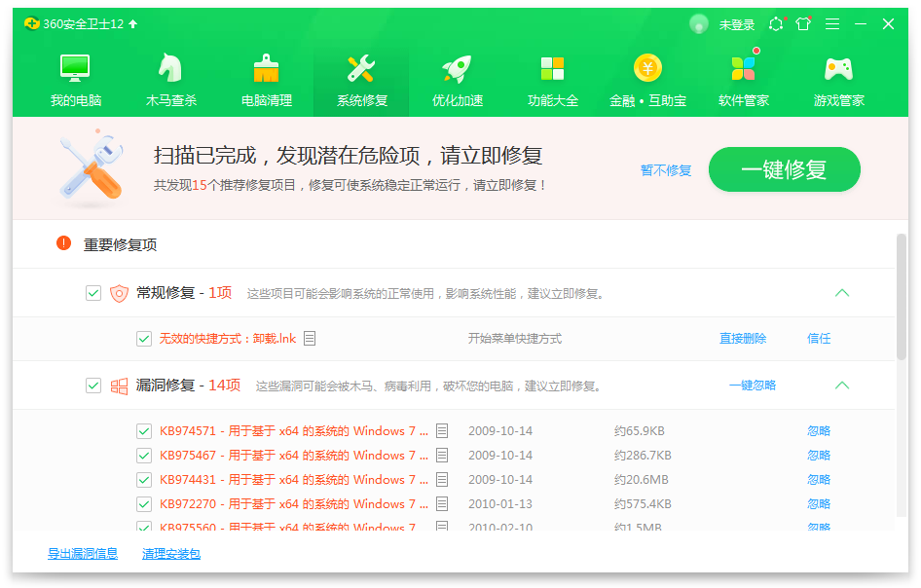Open the main menu hamburger icon
The height and width of the screenshot is (588, 921).
tap(831, 23)
